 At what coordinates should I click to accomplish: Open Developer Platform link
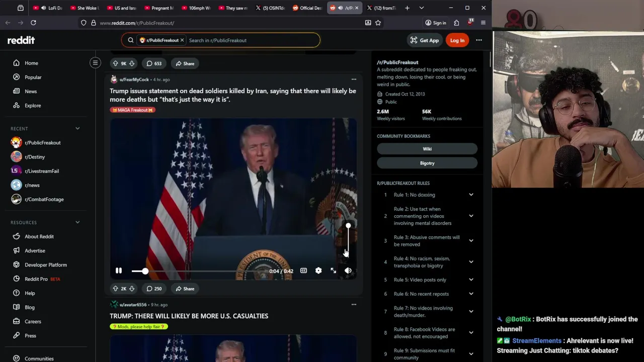(x=45, y=264)
